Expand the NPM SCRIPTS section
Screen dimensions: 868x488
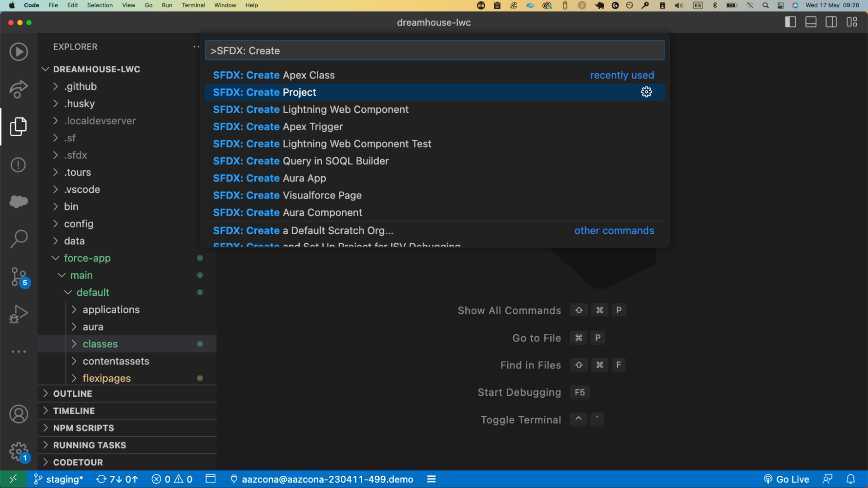127,428
